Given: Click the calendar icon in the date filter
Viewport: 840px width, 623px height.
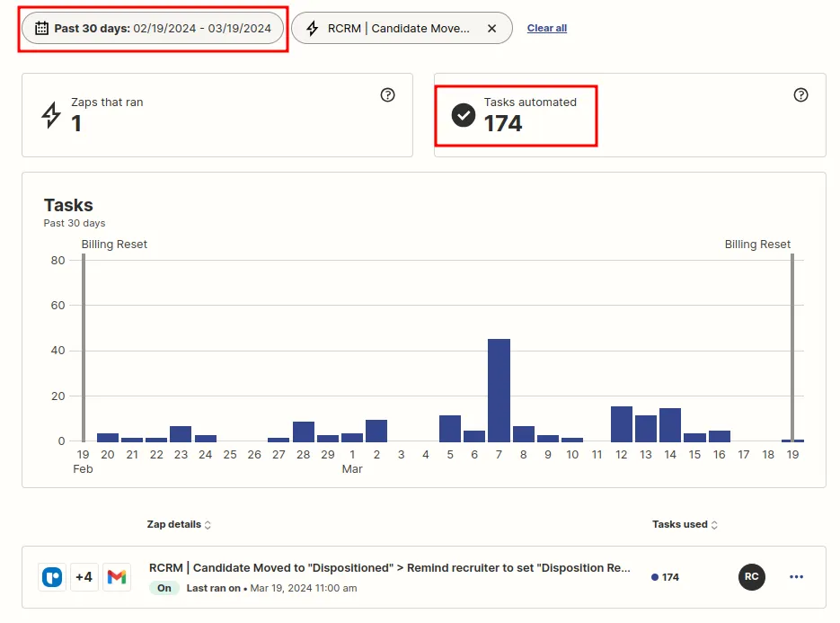Looking at the screenshot, I should 40,28.
